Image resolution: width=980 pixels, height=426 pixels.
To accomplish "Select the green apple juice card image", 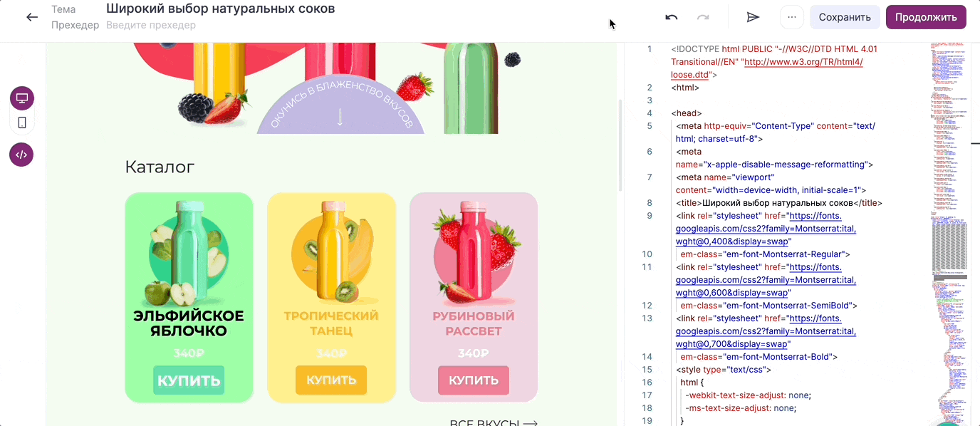I will [189, 252].
